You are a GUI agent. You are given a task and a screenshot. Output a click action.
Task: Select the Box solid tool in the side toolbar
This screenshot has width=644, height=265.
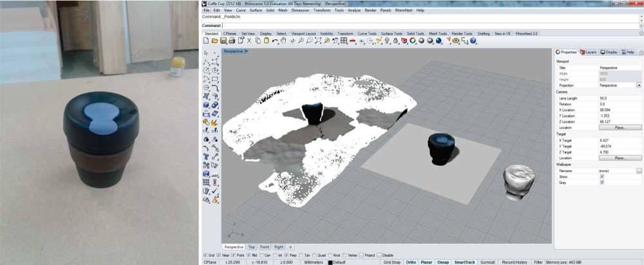coord(207,105)
